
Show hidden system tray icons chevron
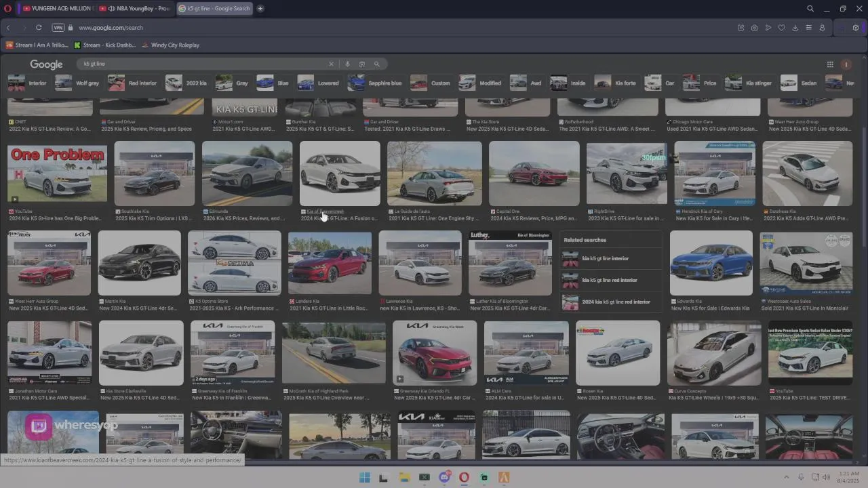coord(787,477)
